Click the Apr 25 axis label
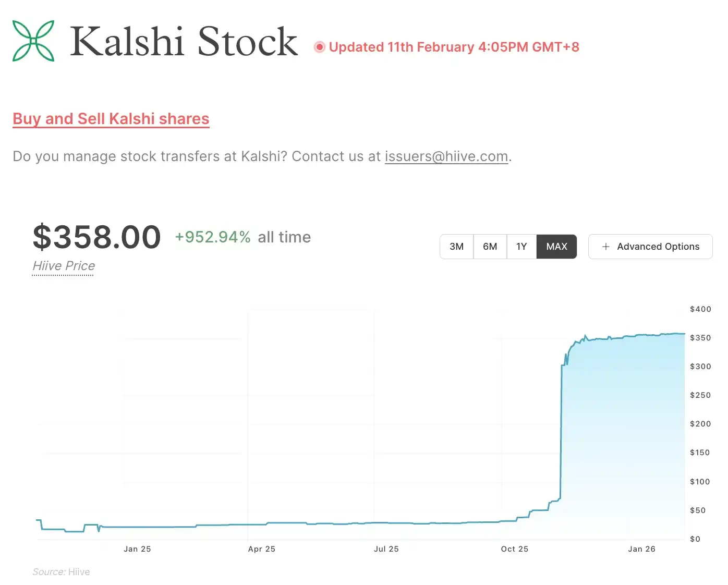This screenshot has width=728, height=585. pos(261,549)
